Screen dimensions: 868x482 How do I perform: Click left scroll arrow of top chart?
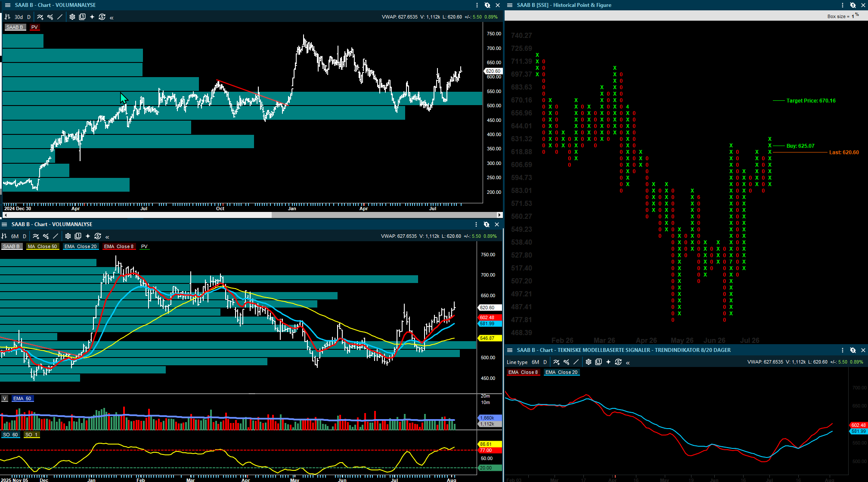[x=5, y=215]
